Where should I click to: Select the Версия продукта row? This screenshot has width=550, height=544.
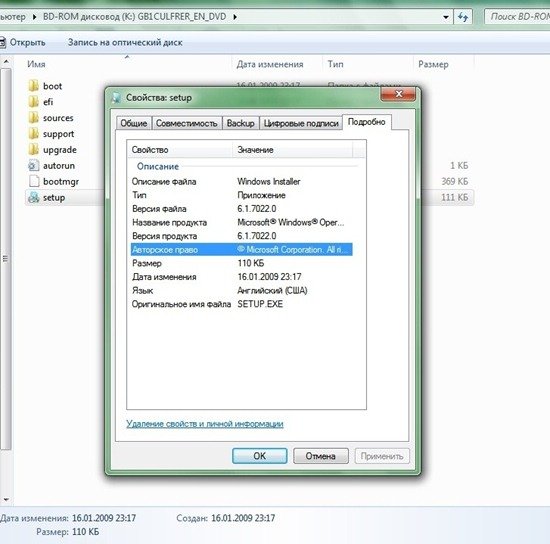pos(241,236)
